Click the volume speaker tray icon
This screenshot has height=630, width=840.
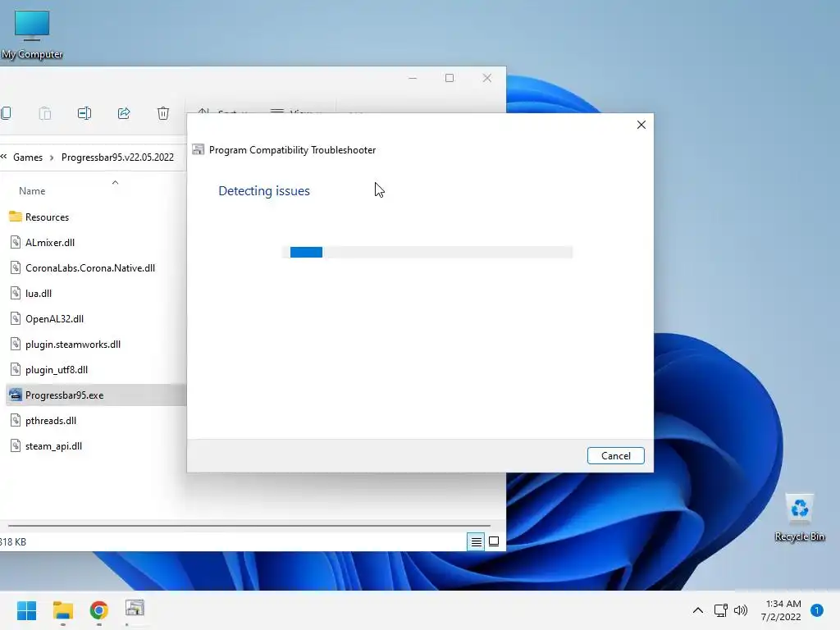[x=741, y=610]
